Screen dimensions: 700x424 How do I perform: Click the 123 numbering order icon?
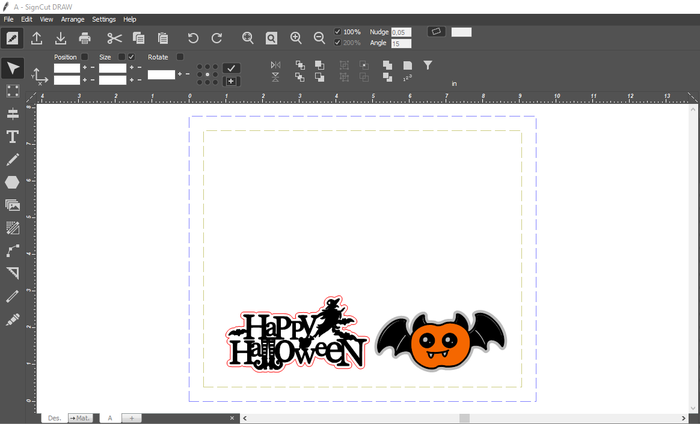click(x=407, y=78)
